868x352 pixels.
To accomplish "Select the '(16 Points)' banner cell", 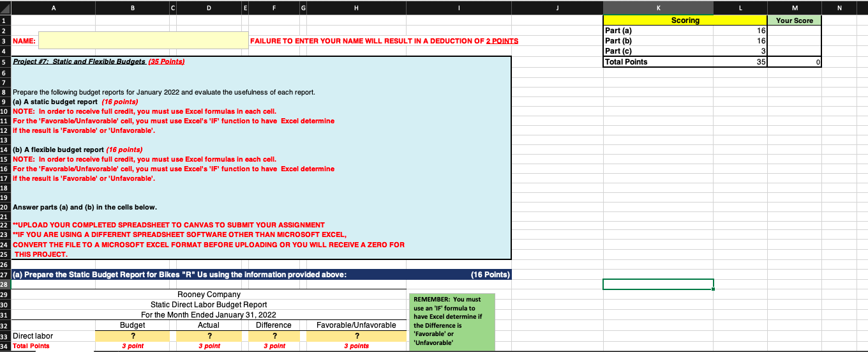I will (490, 275).
